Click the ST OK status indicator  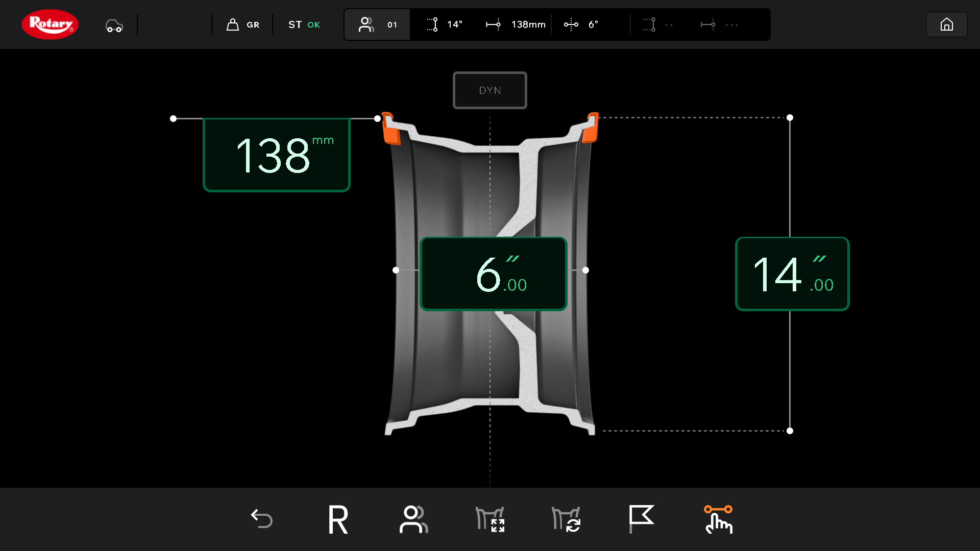point(304,24)
